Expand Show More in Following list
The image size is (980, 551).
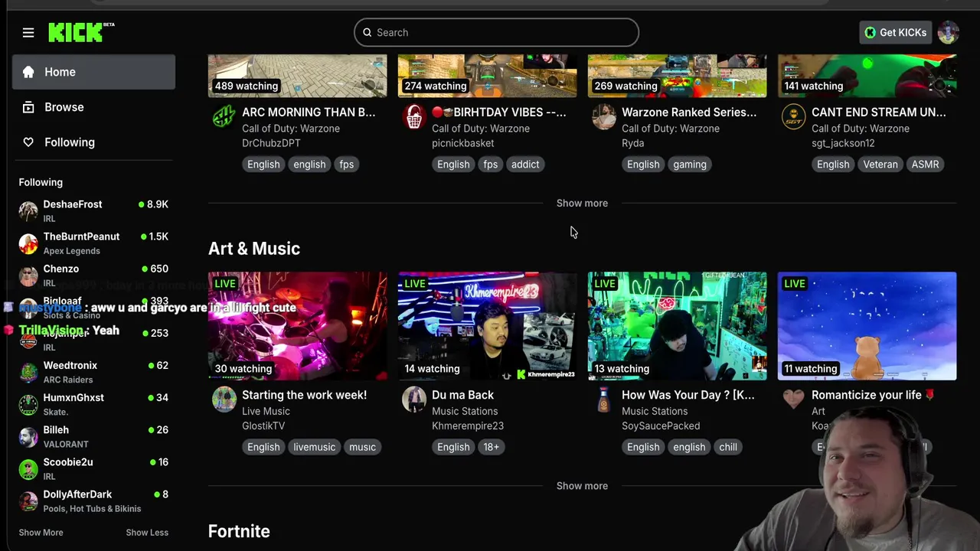(x=41, y=533)
